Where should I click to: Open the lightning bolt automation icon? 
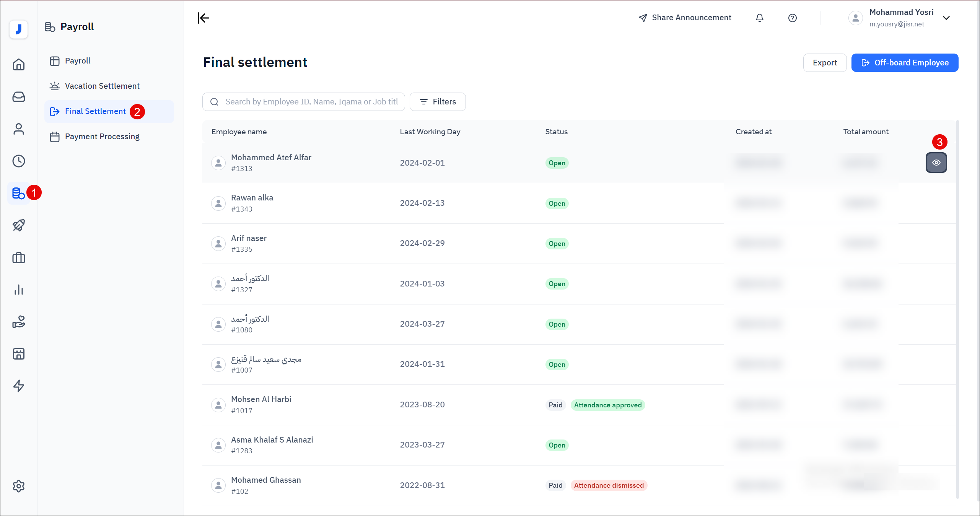[x=18, y=386]
